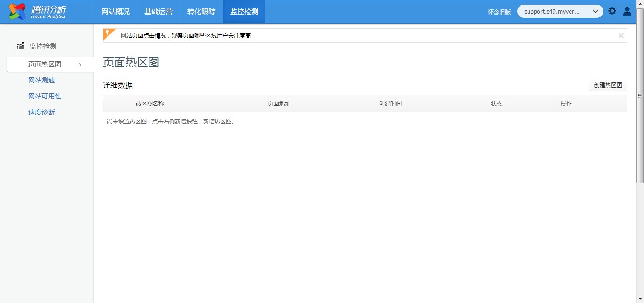Click the 怀念旧版 link
This screenshot has width=644, height=303.
pyautogui.click(x=499, y=12)
